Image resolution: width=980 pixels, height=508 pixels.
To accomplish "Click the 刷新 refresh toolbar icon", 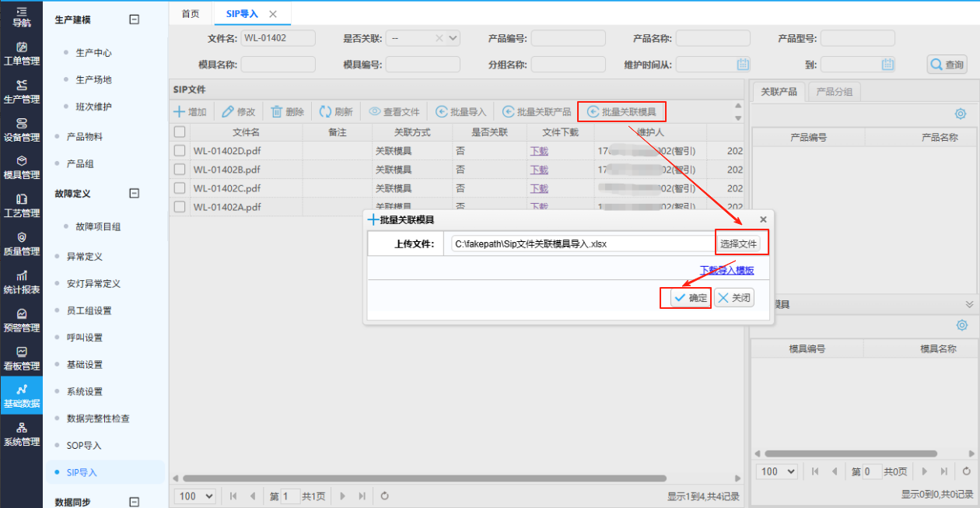I will click(325, 112).
